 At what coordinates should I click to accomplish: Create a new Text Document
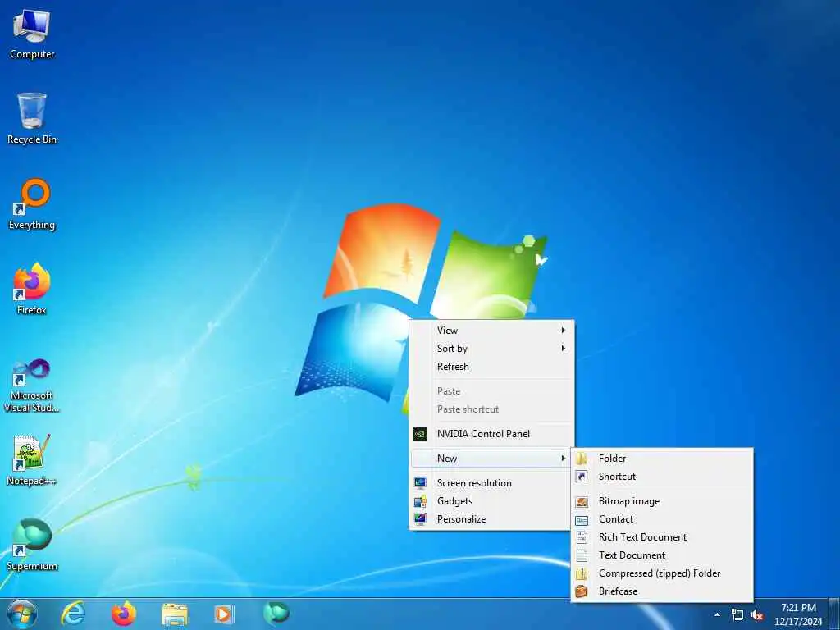pos(662,555)
